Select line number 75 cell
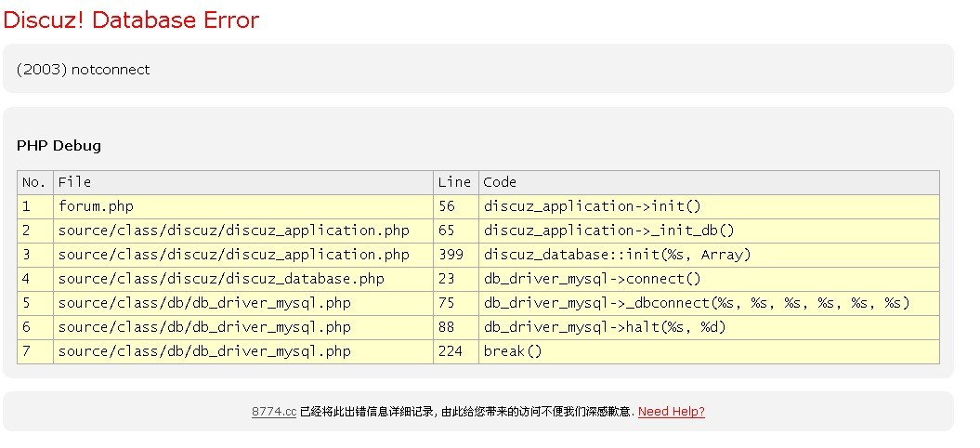This screenshot has width=980, height=448. pyautogui.click(x=455, y=303)
